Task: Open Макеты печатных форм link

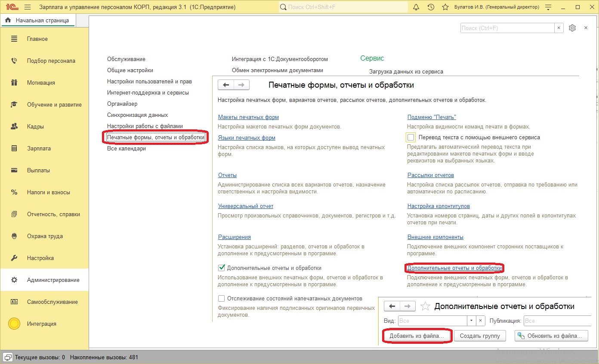Action: pyautogui.click(x=248, y=117)
